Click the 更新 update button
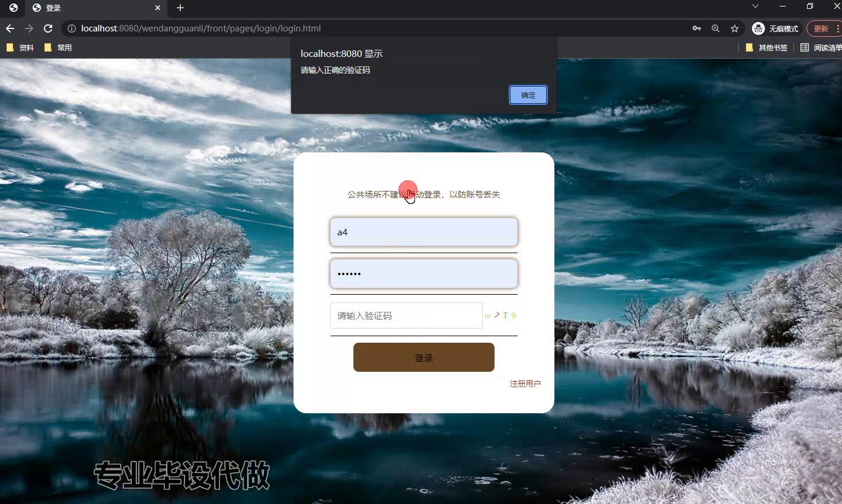Image resolution: width=842 pixels, height=504 pixels. 821,28
